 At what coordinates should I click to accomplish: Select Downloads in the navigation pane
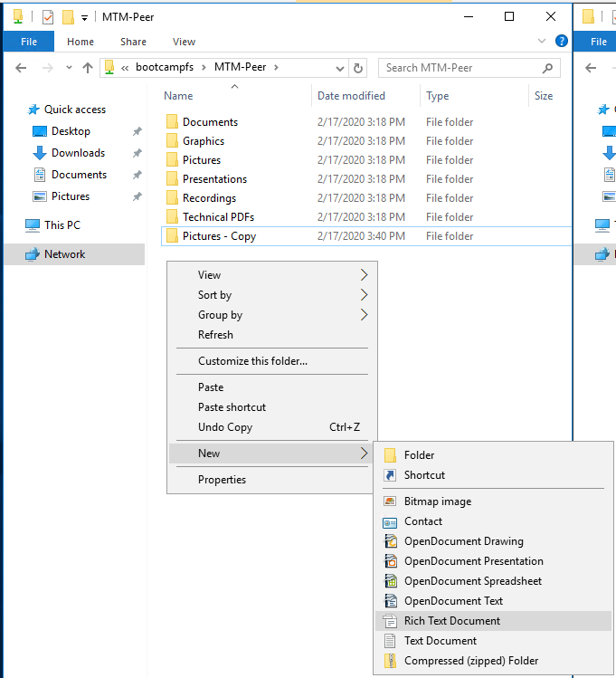pos(78,153)
